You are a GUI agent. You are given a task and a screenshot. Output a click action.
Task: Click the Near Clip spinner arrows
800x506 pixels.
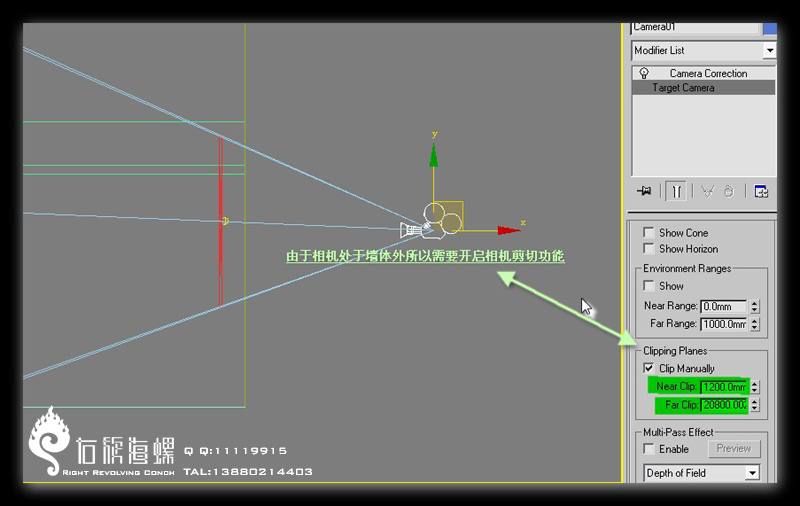pyautogui.click(x=755, y=387)
